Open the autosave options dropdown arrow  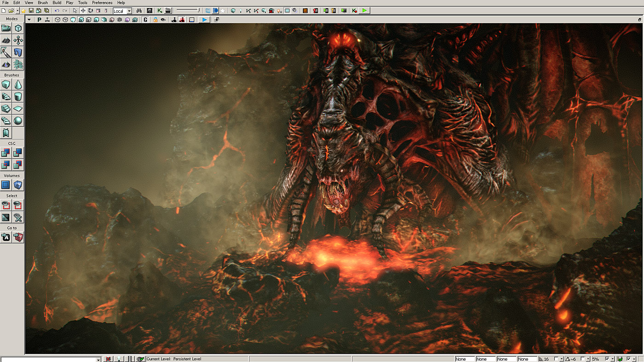(x=634, y=359)
